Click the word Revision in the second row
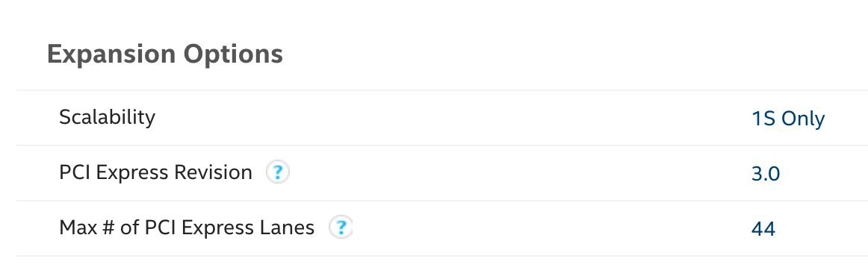 (x=213, y=173)
